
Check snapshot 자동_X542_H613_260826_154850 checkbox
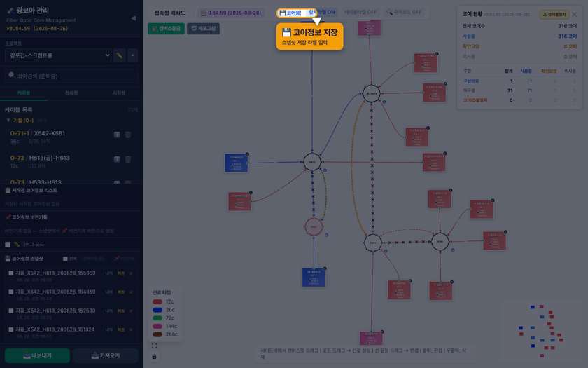click(11, 292)
